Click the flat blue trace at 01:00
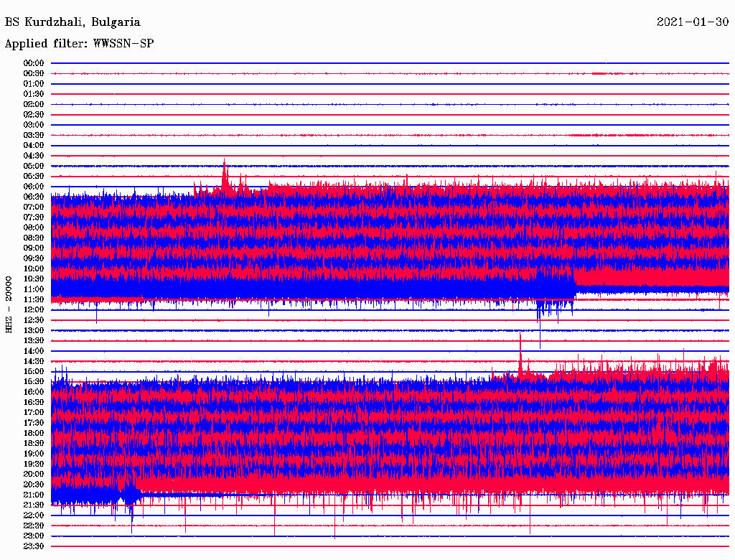Screen dimensions: 735x560 [388, 84]
